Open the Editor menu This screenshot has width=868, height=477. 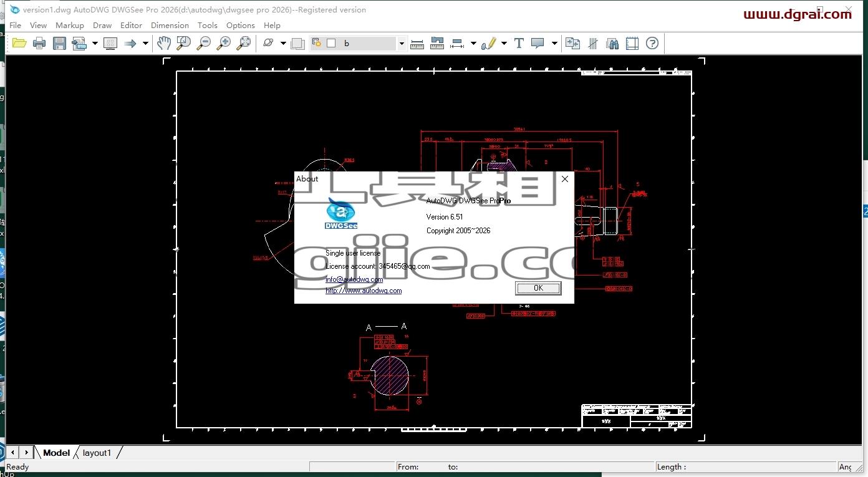coord(131,25)
